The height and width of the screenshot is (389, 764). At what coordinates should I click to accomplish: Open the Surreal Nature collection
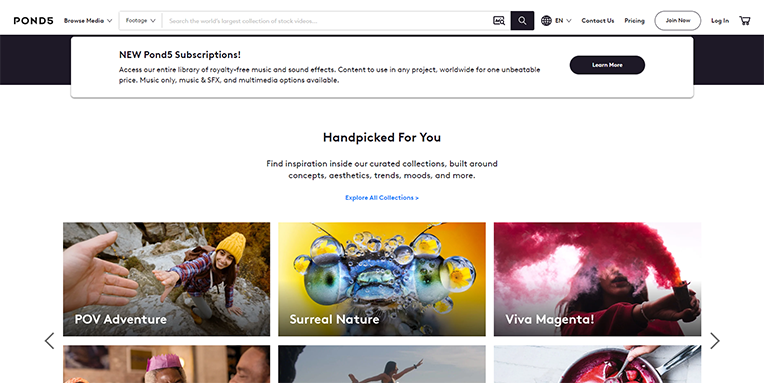(x=382, y=279)
